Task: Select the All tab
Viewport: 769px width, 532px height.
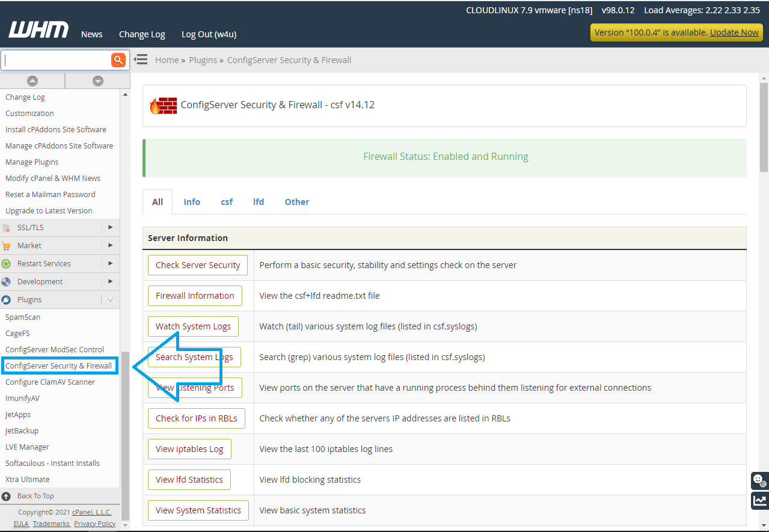Action: click(158, 202)
